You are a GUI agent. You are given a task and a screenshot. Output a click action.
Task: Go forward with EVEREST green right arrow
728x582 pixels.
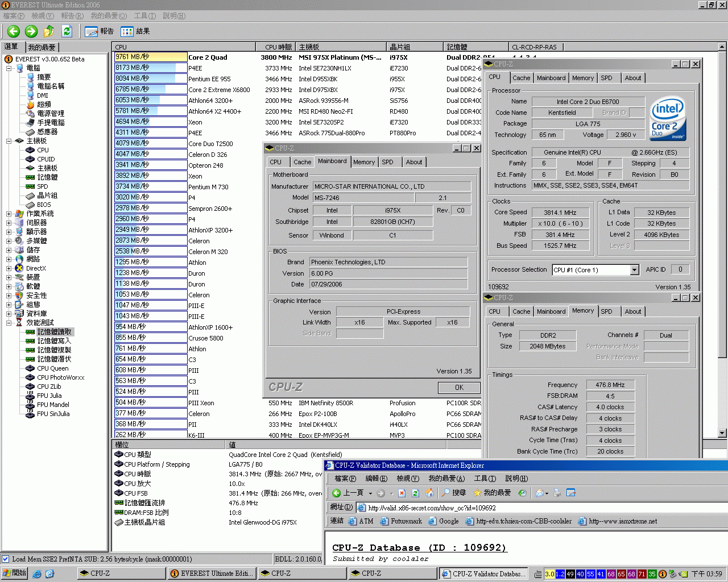tap(31, 31)
